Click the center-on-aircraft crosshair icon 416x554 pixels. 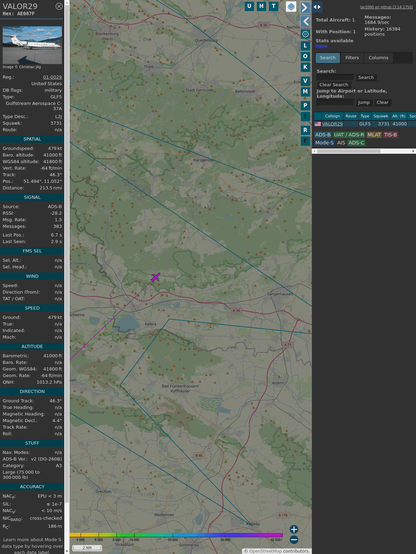pos(305,34)
